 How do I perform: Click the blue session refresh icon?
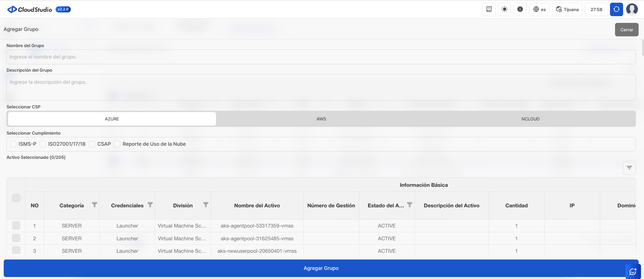(616, 9)
